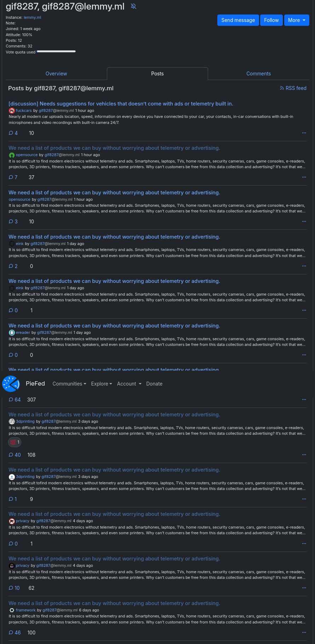Open the lemmy.ml instance link
315x644 pixels.
(33, 17)
